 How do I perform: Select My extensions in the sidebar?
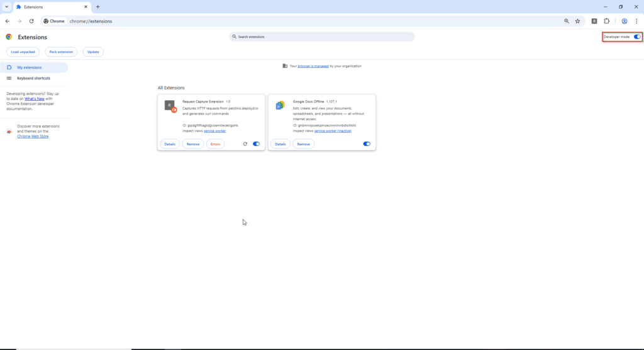click(35, 67)
